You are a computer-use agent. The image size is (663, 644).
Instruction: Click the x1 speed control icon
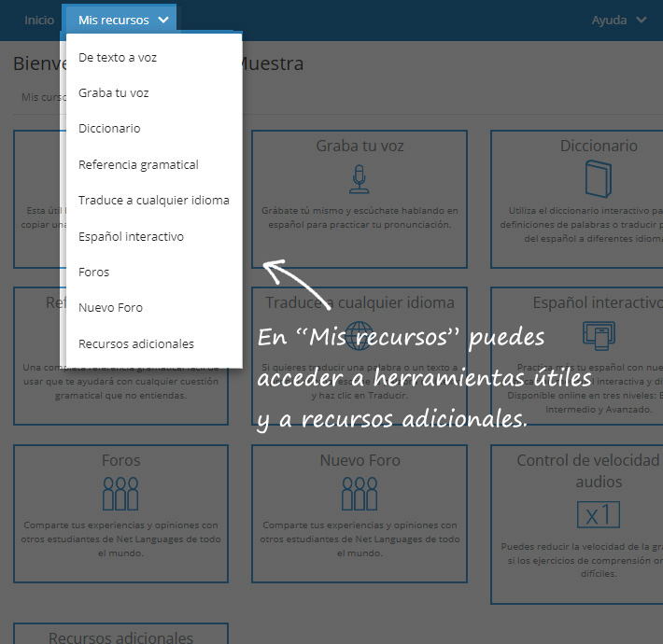tap(598, 514)
